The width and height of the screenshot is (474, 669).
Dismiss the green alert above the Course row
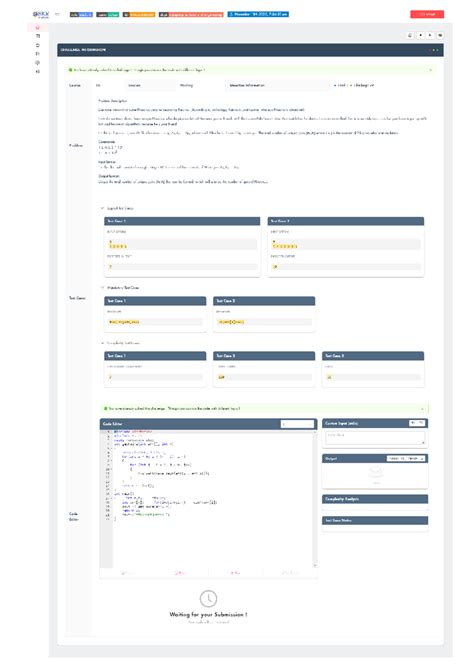[430, 70]
